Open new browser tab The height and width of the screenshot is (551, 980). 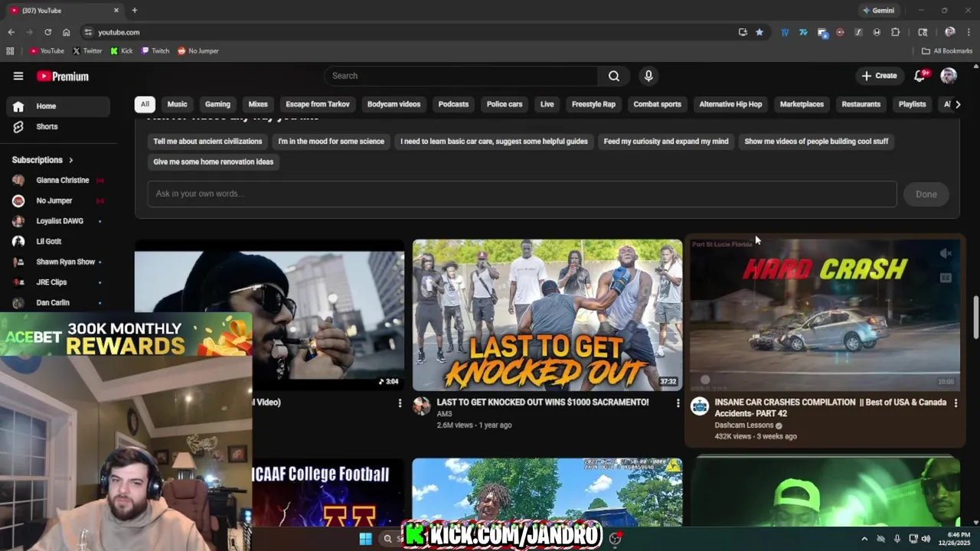coord(135,10)
